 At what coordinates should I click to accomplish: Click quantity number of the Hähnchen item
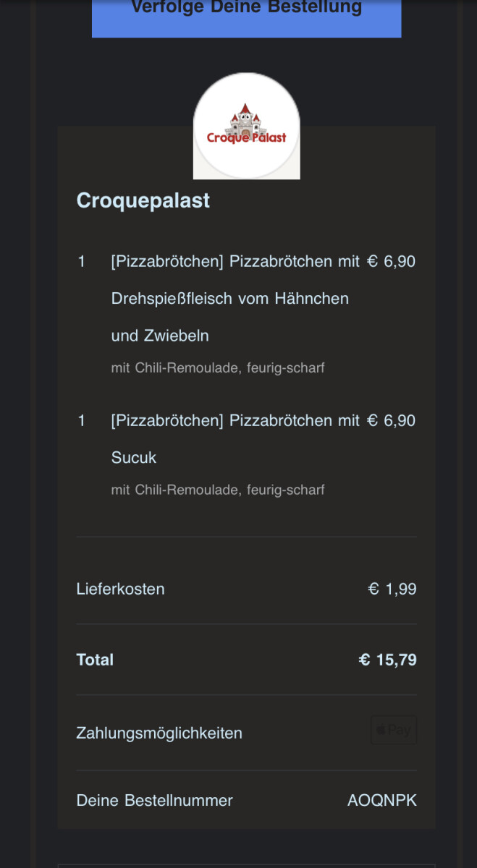(x=82, y=261)
